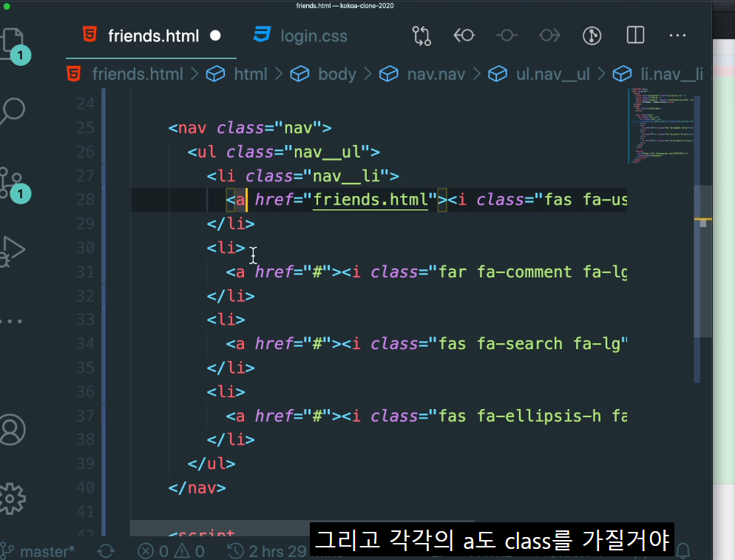735x560 pixels.
Task: Place cursor on ul class="nav__ul" line
Action: (x=284, y=152)
